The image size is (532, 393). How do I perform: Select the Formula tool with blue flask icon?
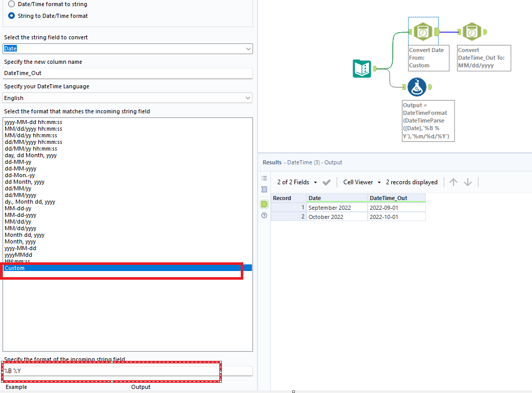pos(417,87)
